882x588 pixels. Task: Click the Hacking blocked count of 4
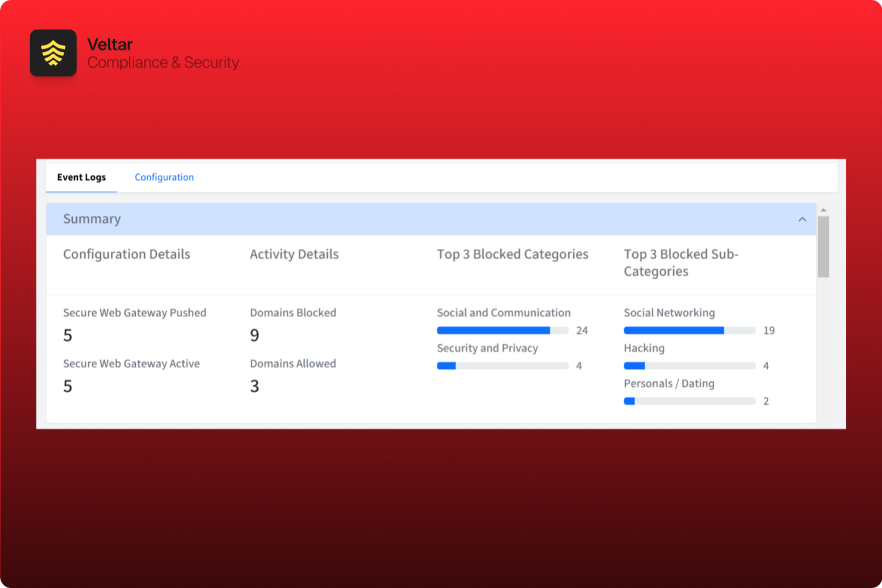point(766,365)
